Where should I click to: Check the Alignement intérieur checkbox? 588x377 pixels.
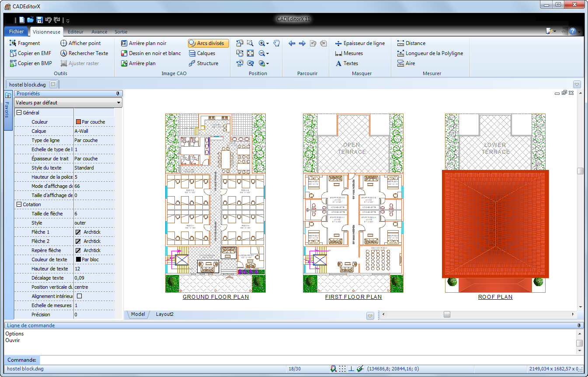coord(79,296)
